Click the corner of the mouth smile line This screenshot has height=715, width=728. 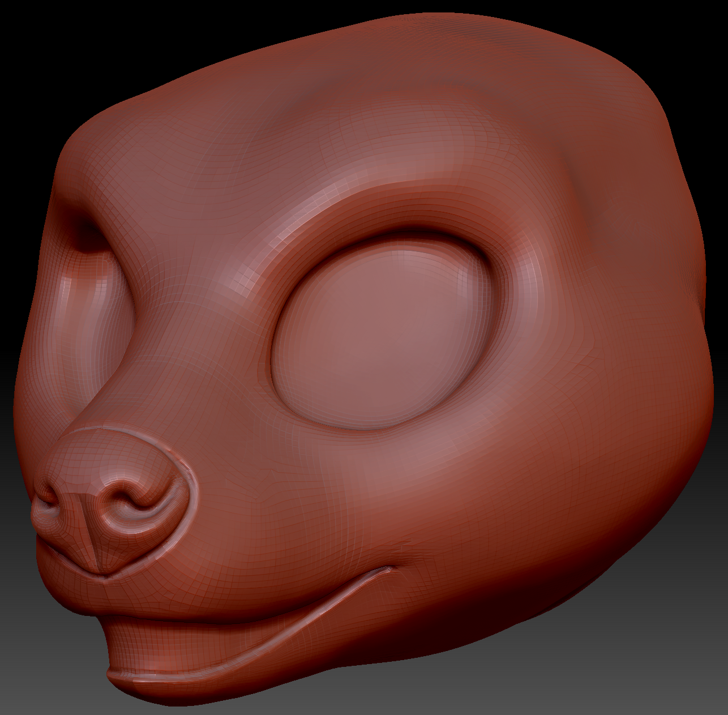point(391,569)
